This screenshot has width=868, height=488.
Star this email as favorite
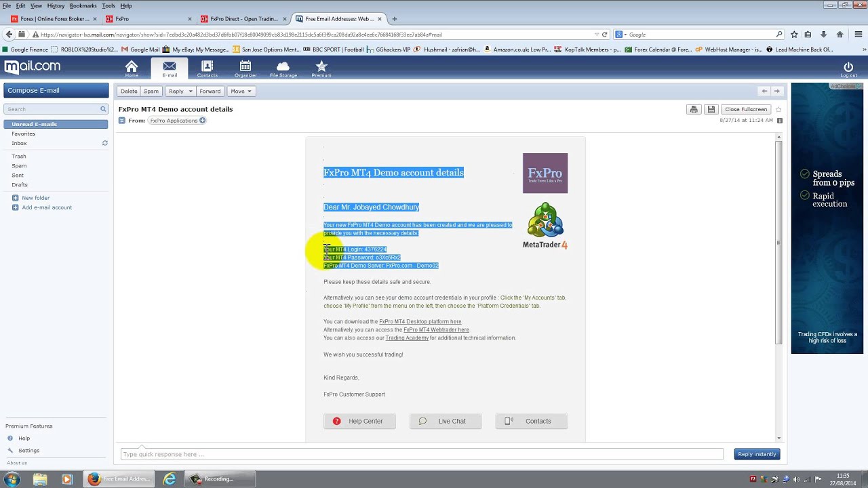coord(778,109)
